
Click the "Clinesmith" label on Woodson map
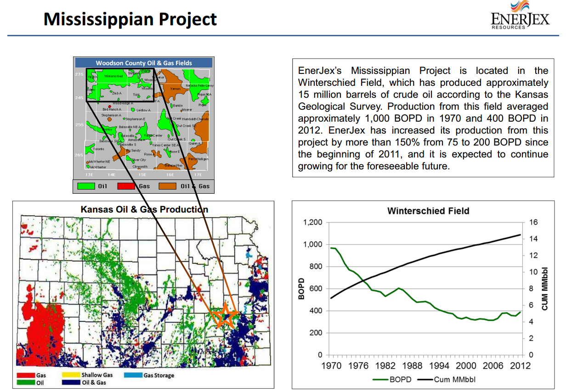[x=140, y=167]
